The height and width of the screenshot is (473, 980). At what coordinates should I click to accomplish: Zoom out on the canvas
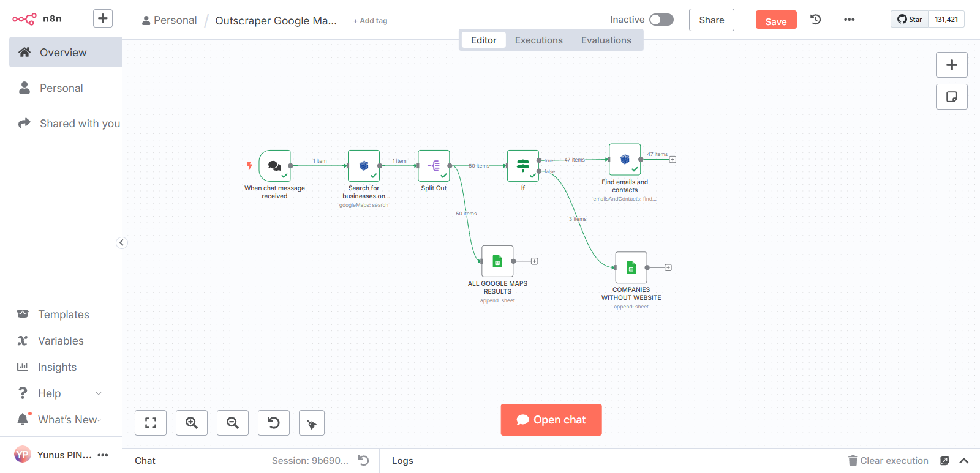tap(233, 423)
